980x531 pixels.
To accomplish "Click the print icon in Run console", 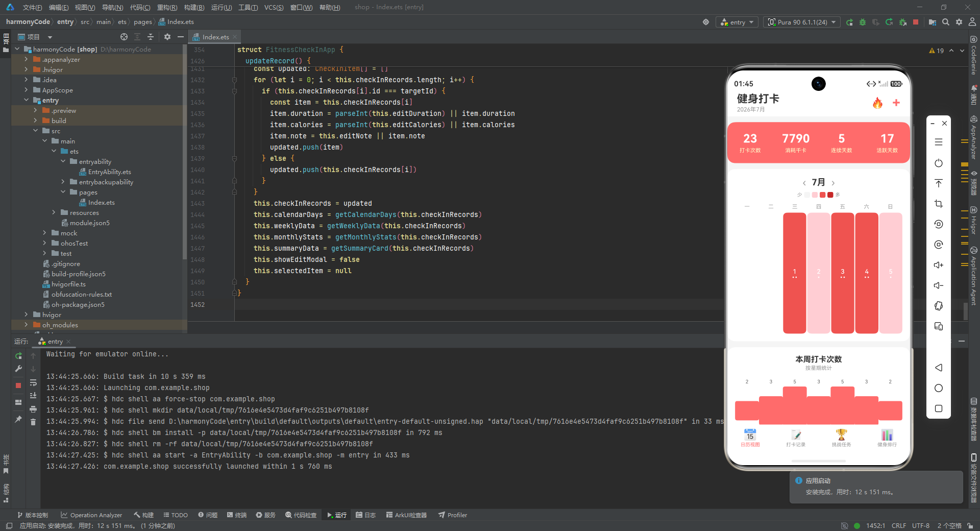I will (33, 409).
